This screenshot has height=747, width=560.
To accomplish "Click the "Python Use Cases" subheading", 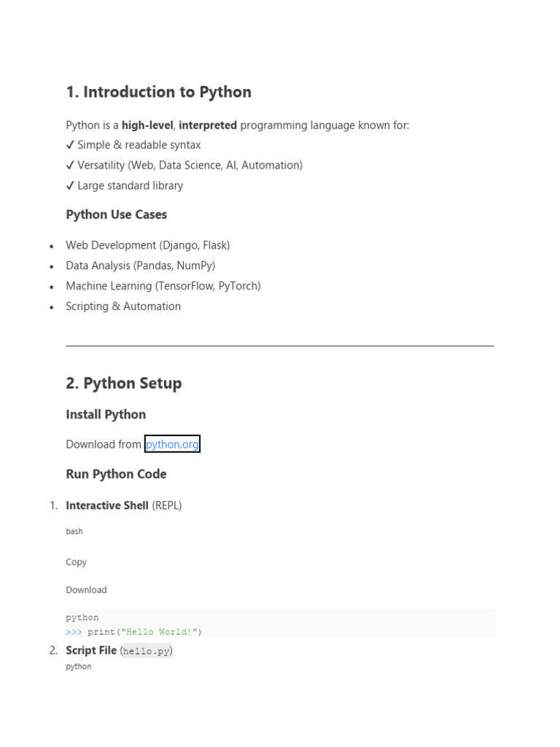I will (116, 214).
